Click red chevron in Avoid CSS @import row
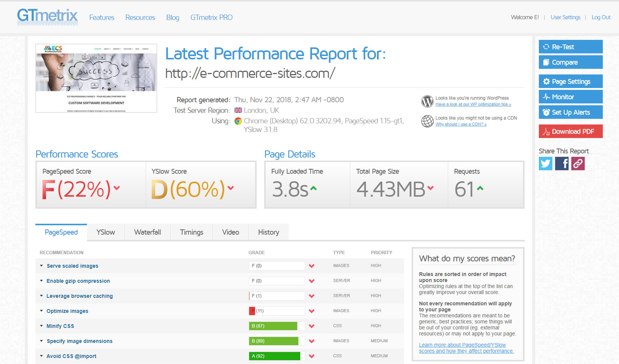The width and height of the screenshot is (619, 364). pyautogui.click(x=312, y=356)
